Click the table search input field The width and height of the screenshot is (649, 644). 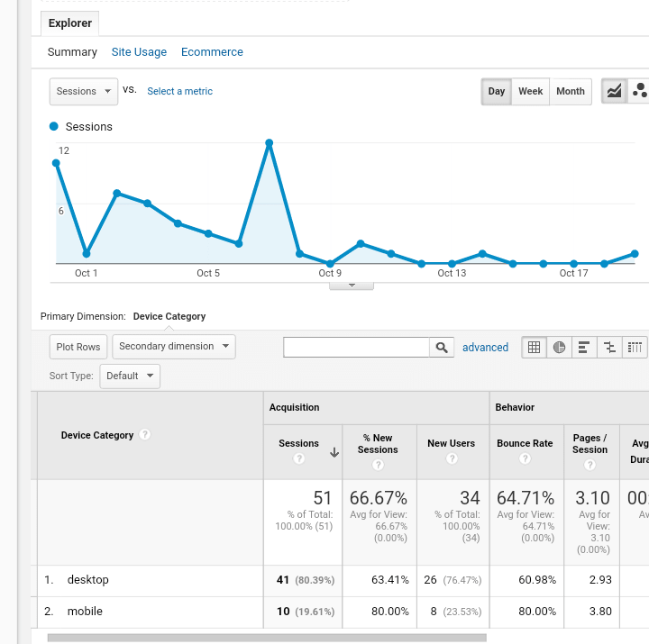pyautogui.click(x=356, y=347)
